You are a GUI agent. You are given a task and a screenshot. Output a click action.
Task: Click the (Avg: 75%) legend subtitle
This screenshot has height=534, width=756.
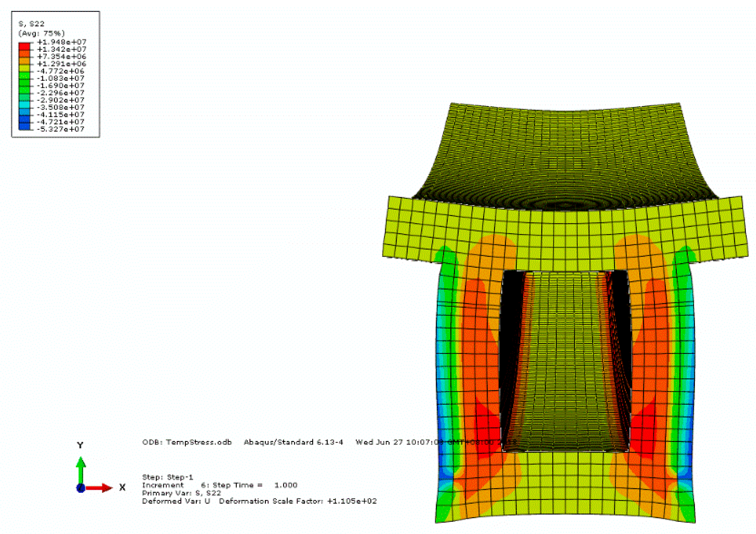point(41,33)
